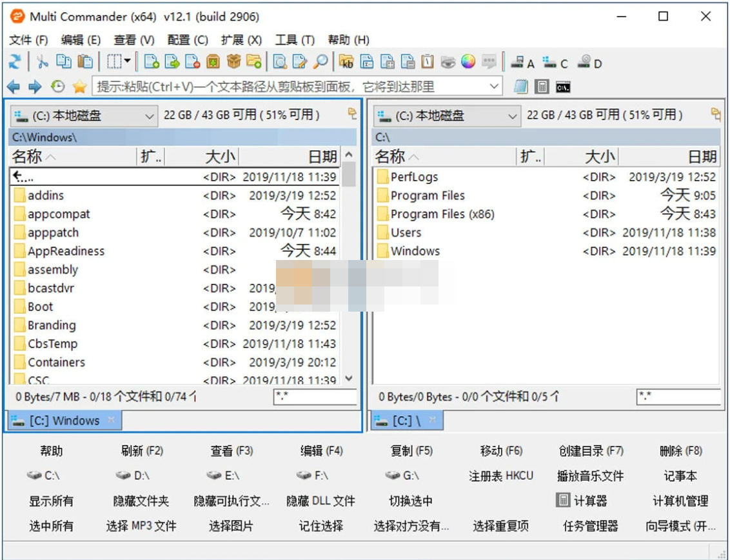Image resolution: width=730 pixels, height=560 pixels.
Task: Click the history clock icon
Action: tap(58, 85)
